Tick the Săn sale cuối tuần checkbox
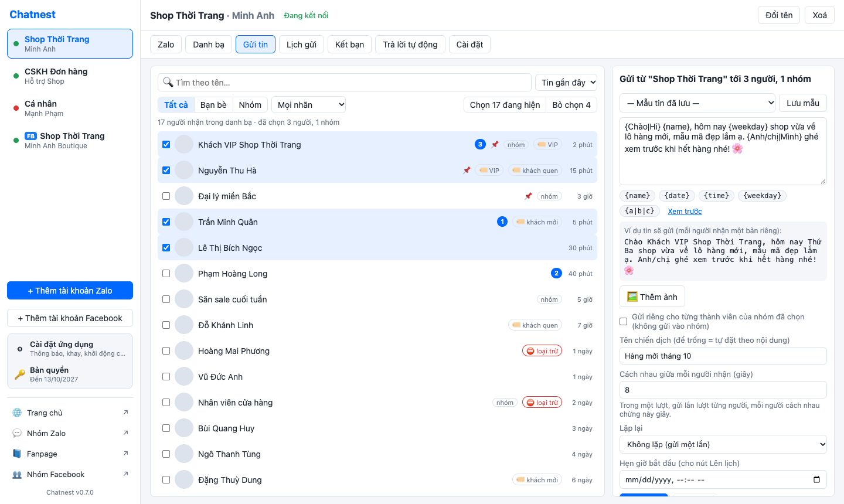Image resolution: width=844 pixels, height=504 pixels. click(x=166, y=299)
